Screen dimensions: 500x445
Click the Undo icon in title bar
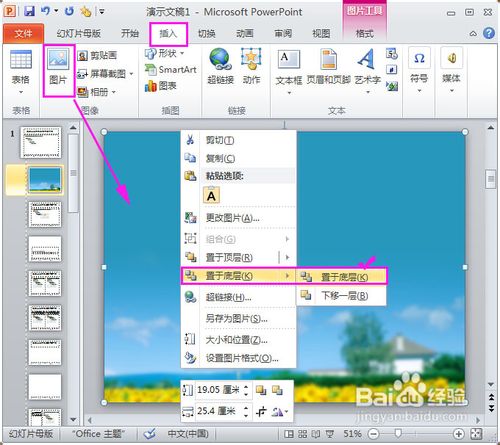[45, 11]
